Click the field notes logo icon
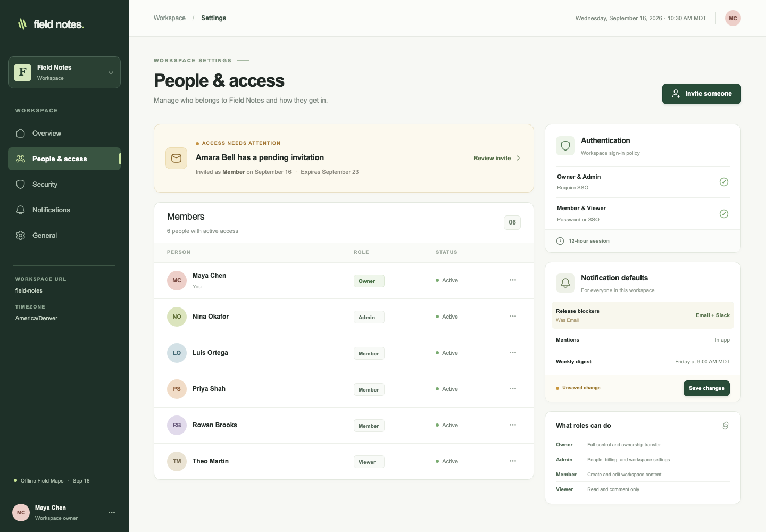The width and height of the screenshot is (766, 532). coord(22,24)
